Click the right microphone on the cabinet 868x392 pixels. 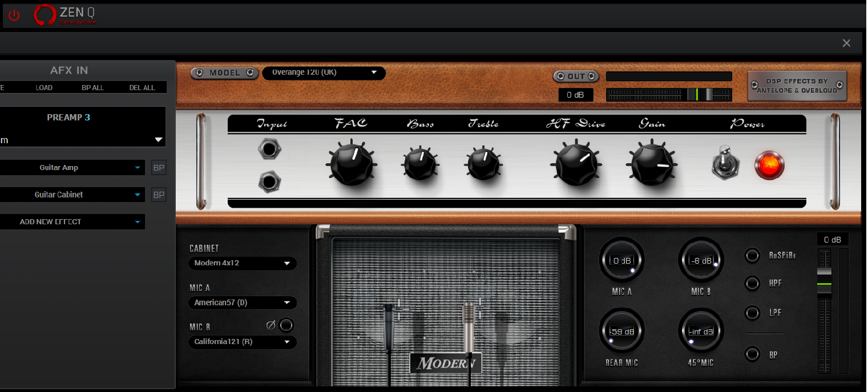(469, 328)
